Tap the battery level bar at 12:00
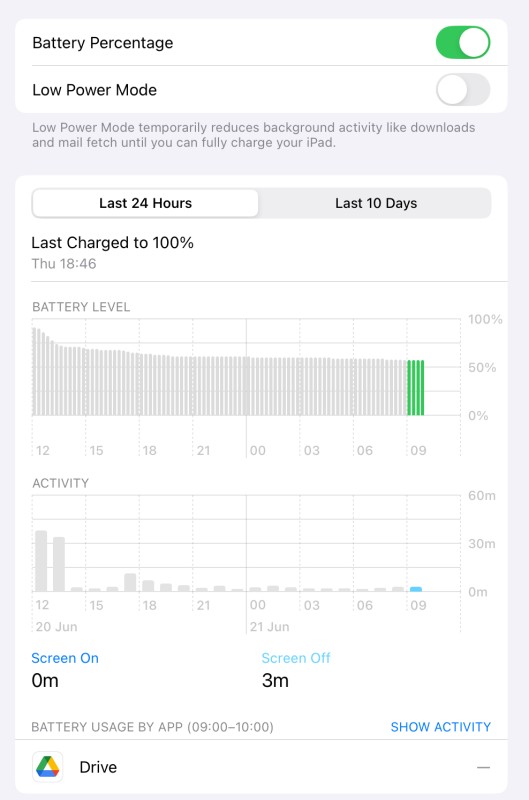Viewport: 529px width, 800px height. tap(34, 371)
